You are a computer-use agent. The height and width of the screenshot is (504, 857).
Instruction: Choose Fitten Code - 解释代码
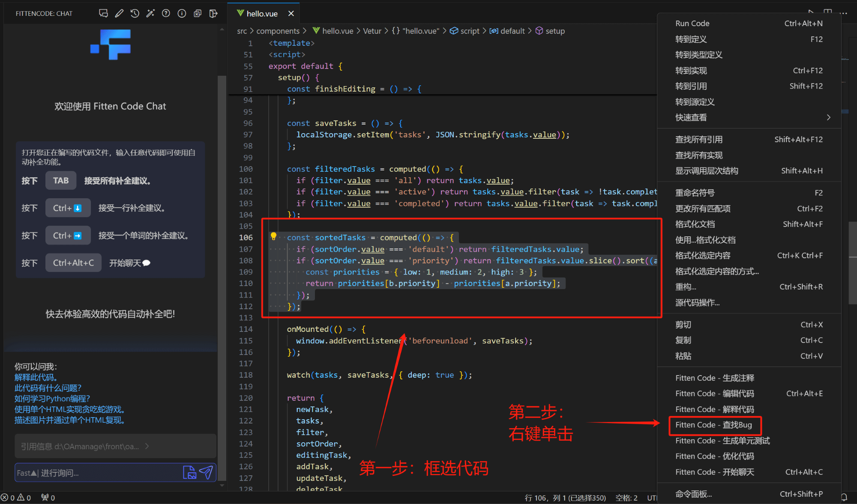point(749,409)
